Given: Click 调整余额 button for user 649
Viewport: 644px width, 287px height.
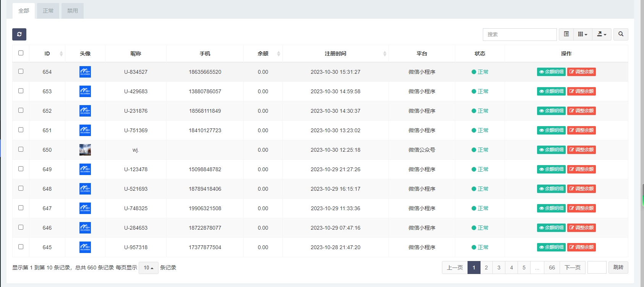Looking at the screenshot, I should tap(581, 169).
